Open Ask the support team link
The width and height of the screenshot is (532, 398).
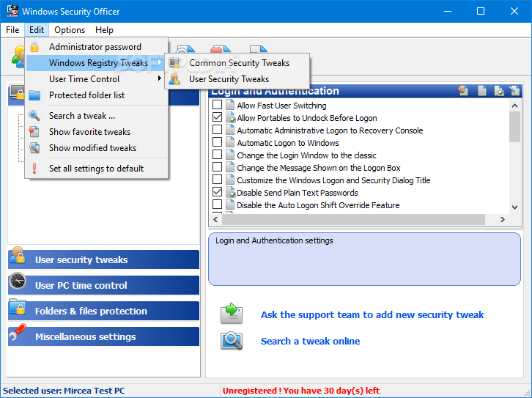(372, 314)
